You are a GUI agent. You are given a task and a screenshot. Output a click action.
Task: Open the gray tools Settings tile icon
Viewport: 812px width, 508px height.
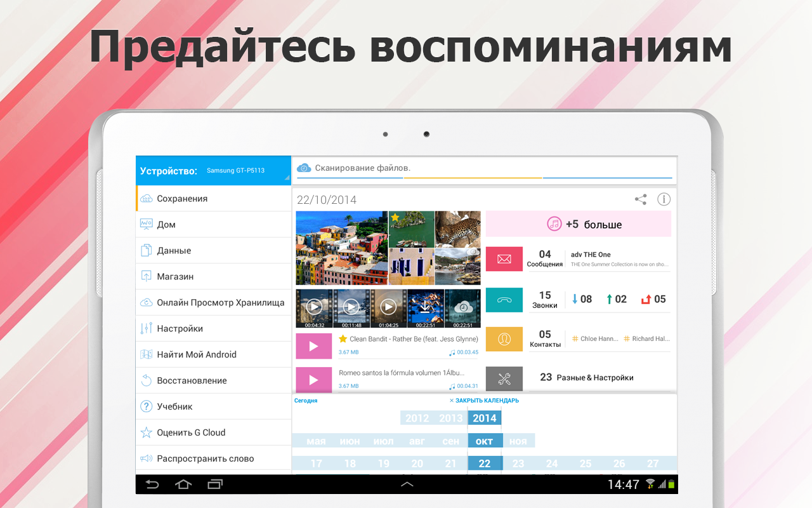(x=504, y=378)
